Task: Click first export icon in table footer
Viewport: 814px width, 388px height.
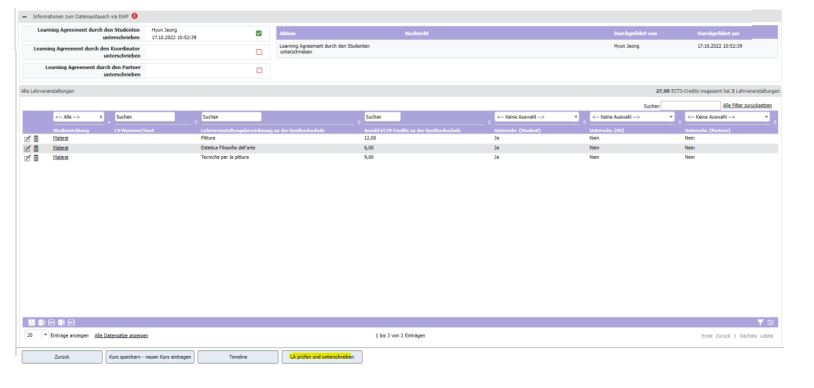Action: pos(31,323)
